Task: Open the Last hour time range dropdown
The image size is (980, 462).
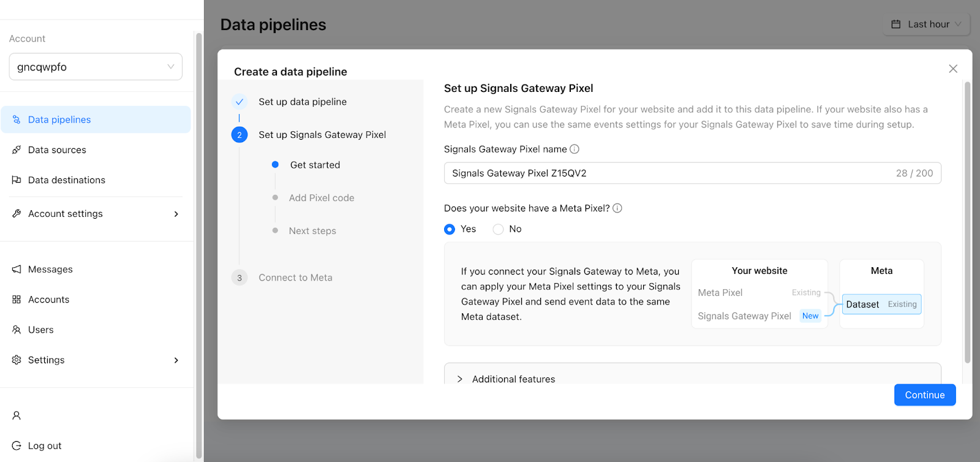Action: click(927, 25)
